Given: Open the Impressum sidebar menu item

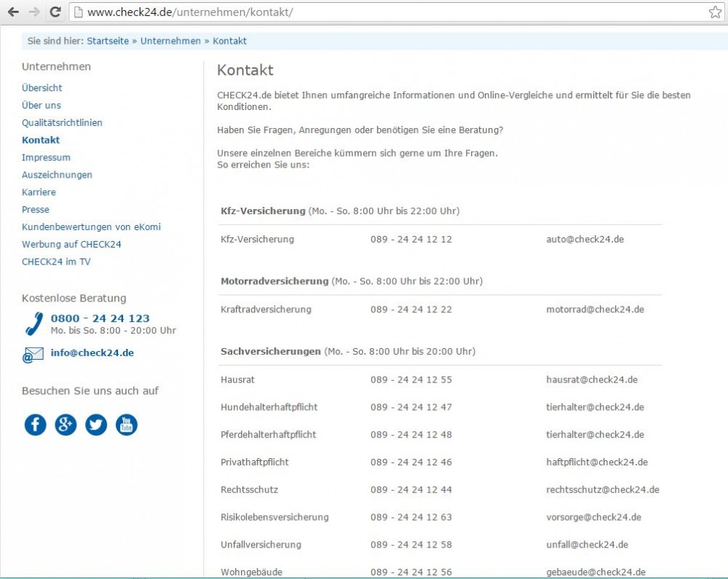Looking at the screenshot, I should [46, 157].
